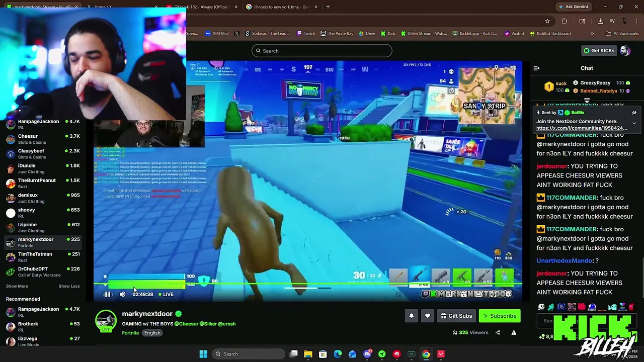Click the Fortnite category link
644x362 pixels.
coord(130,333)
